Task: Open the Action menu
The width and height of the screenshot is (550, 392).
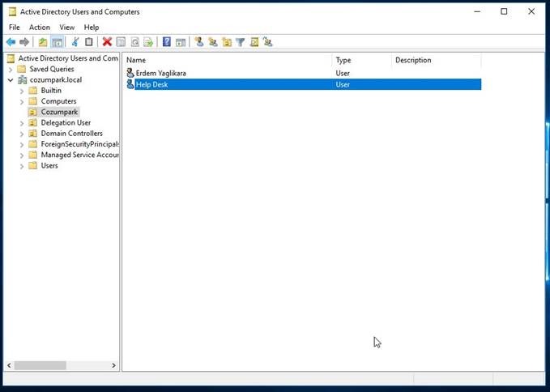Action: 39,28
